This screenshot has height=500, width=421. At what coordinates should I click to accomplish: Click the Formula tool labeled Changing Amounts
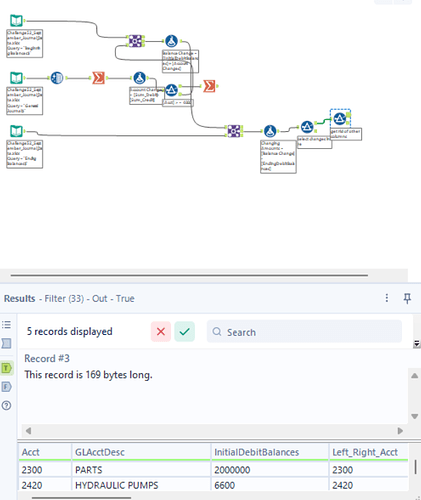pyautogui.click(x=270, y=131)
